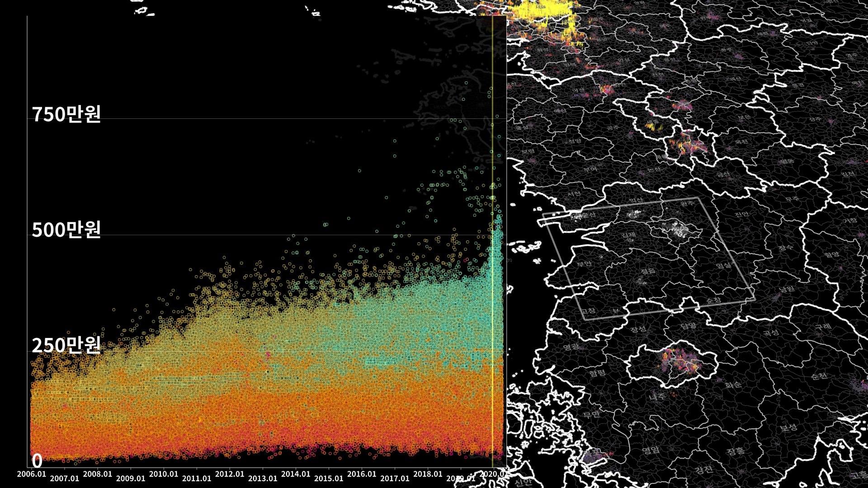Click the 0 y-axis origin label

pyautogui.click(x=37, y=461)
